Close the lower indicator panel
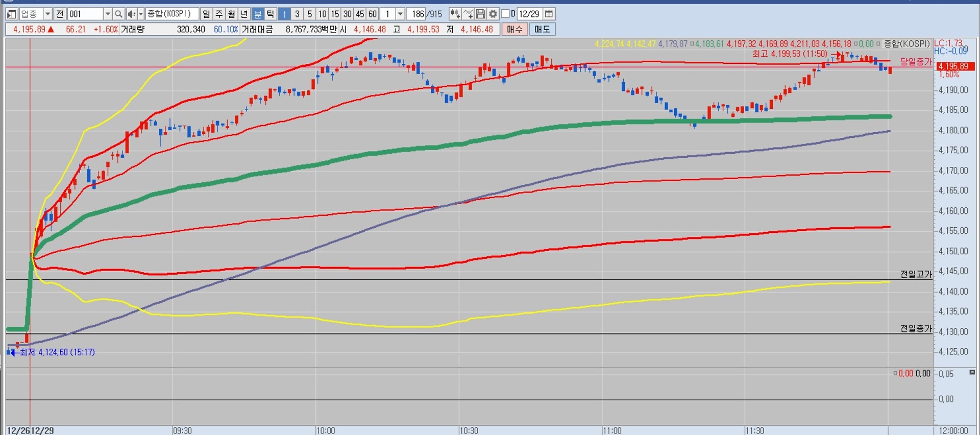The height and width of the screenshot is (435, 980). pyautogui.click(x=972, y=373)
